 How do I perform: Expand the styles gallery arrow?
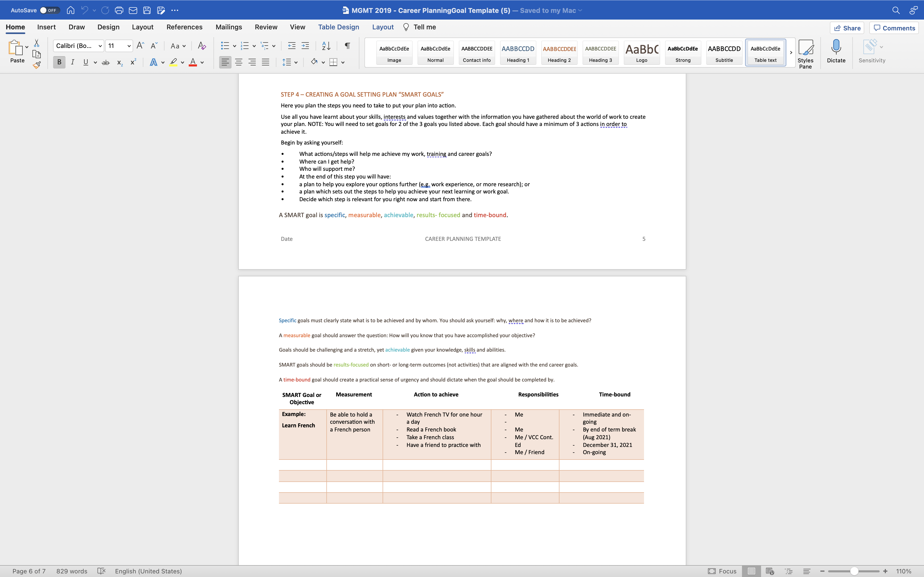[791, 53]
